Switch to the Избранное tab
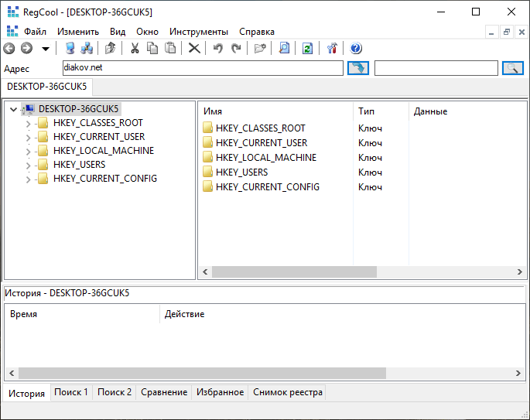Image resolution: width=530 pixels, height=420 pixels. tap(220, 392)
